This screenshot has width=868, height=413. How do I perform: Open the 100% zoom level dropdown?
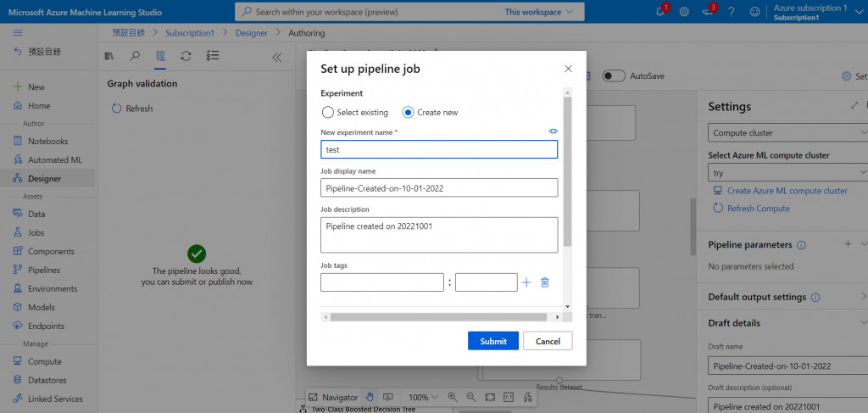[423, 397]
